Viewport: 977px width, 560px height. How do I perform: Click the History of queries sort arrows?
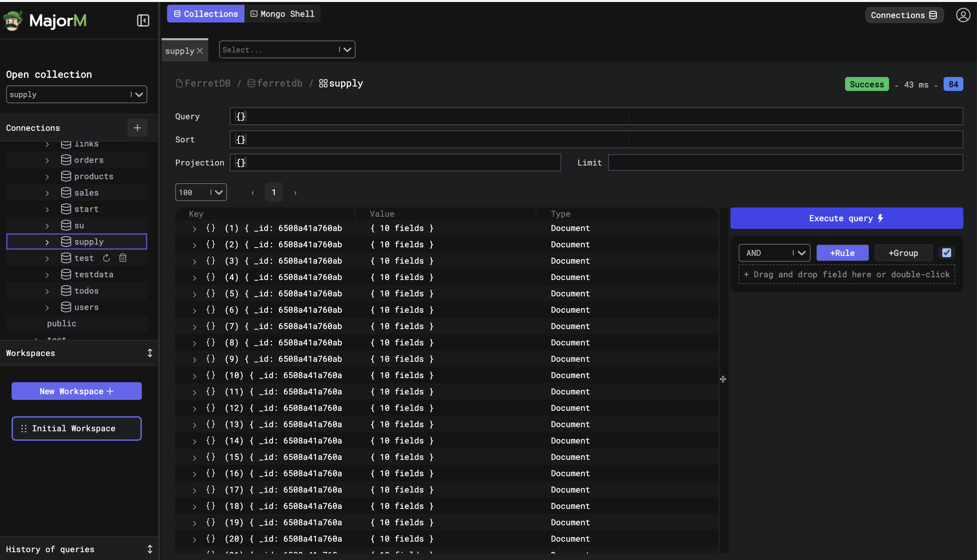tap(150, 549)
